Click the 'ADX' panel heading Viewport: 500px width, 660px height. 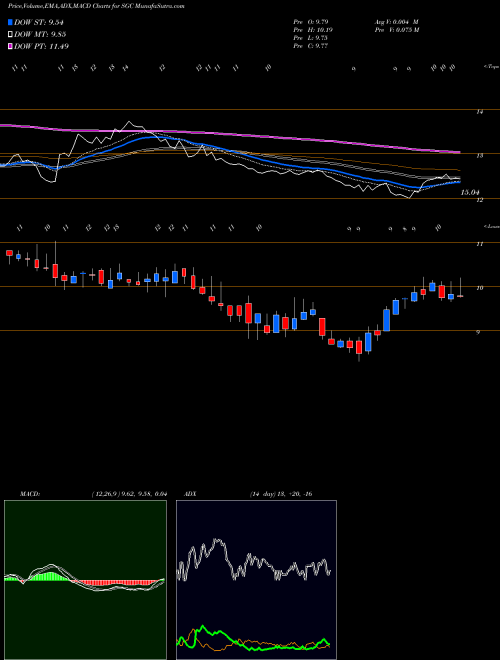point(190,494)
